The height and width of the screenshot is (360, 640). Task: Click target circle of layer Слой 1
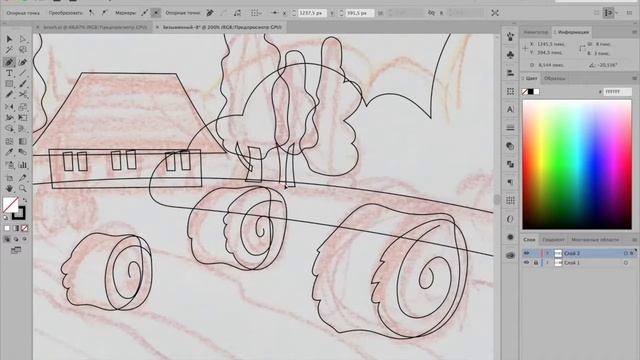point(626,263)
